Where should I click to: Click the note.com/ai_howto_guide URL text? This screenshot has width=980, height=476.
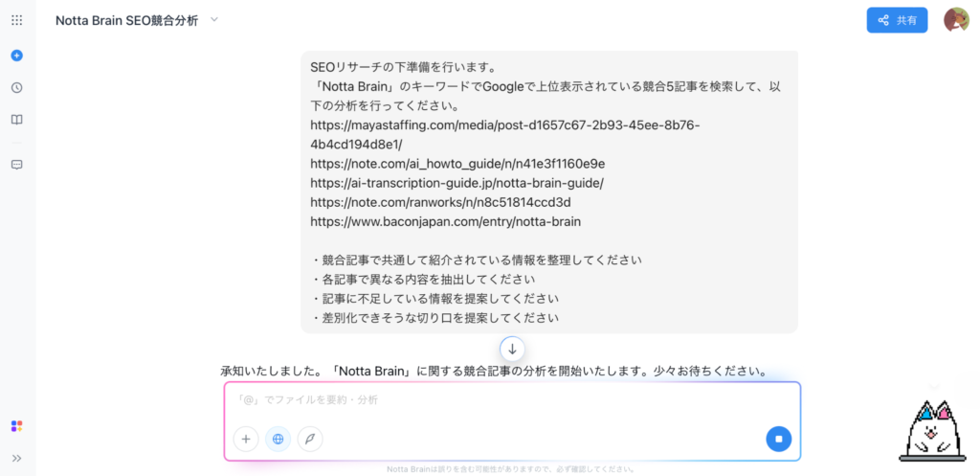(x=457, y=163)
